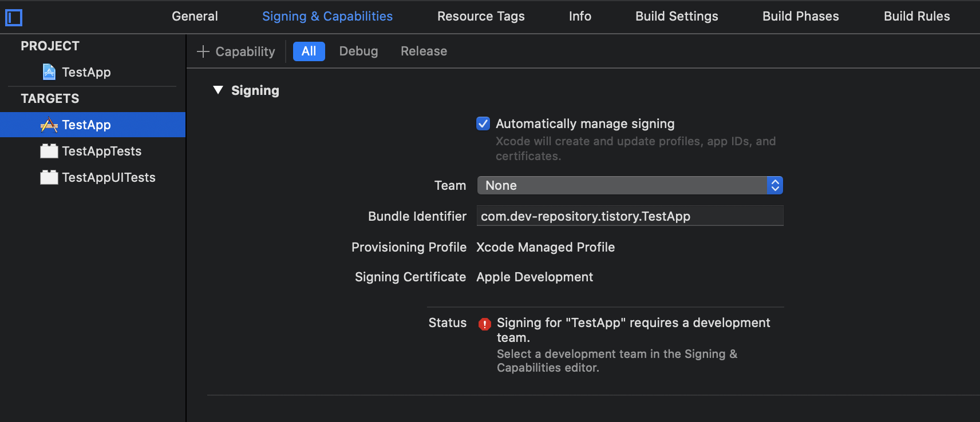Screen dimensions: 980x422
Task: Open the Team dropdown menu
Action: pyautogui.click(x=622, y=185)
